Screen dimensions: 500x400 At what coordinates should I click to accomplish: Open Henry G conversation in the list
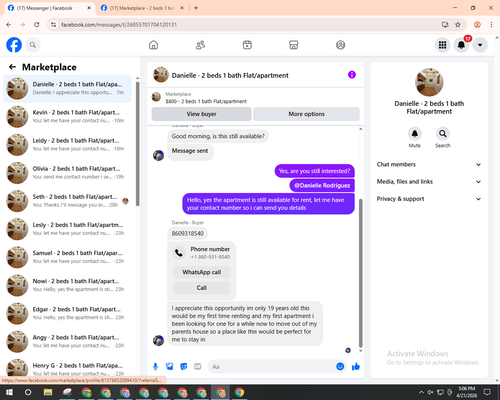tap(67, 368)
